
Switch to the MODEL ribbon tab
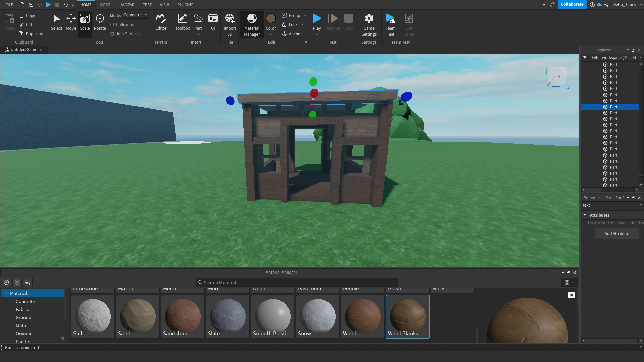(106, 5)
